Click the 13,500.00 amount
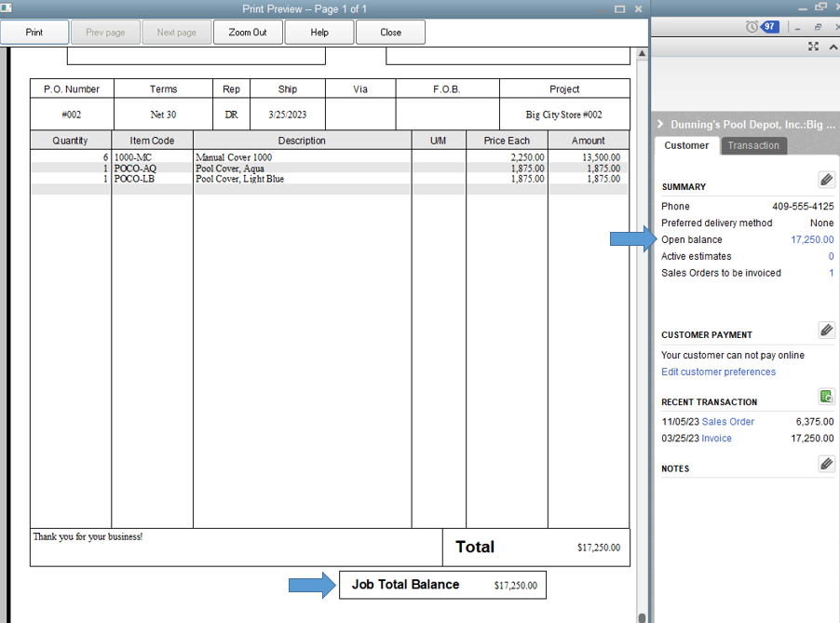The height and width of the screenshot is (623, 840). point(601,157)
